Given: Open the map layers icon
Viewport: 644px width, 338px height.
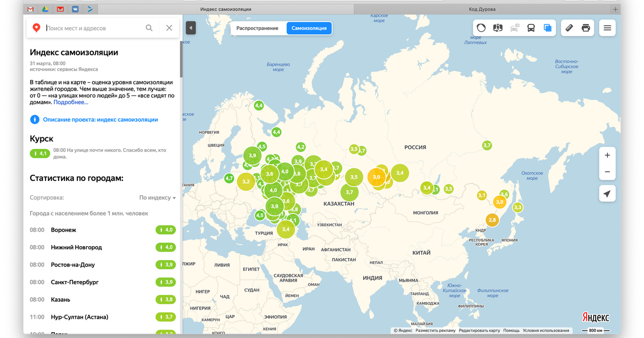Looking at the screenshot, I should [x=547, y=28].
